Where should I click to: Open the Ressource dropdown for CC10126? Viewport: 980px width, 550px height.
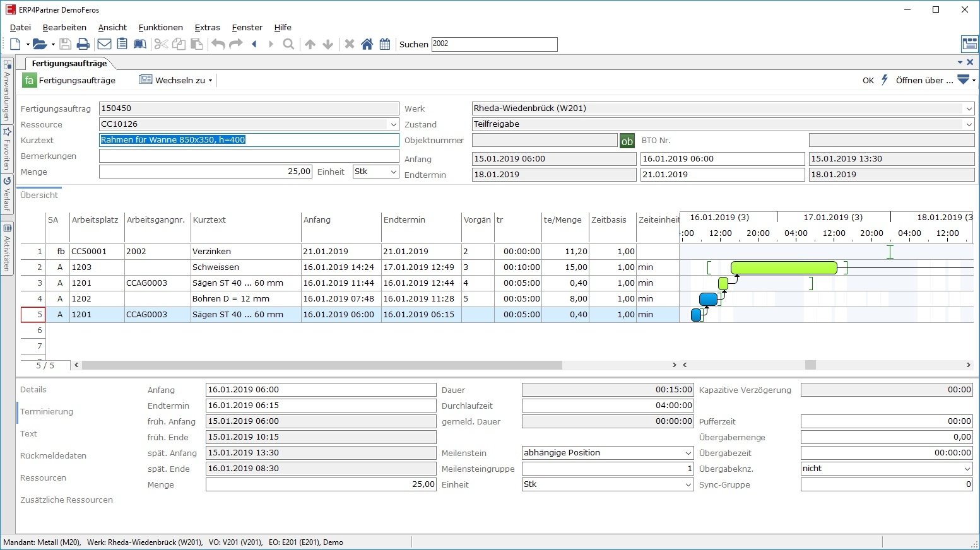click(x=393, y=124)
